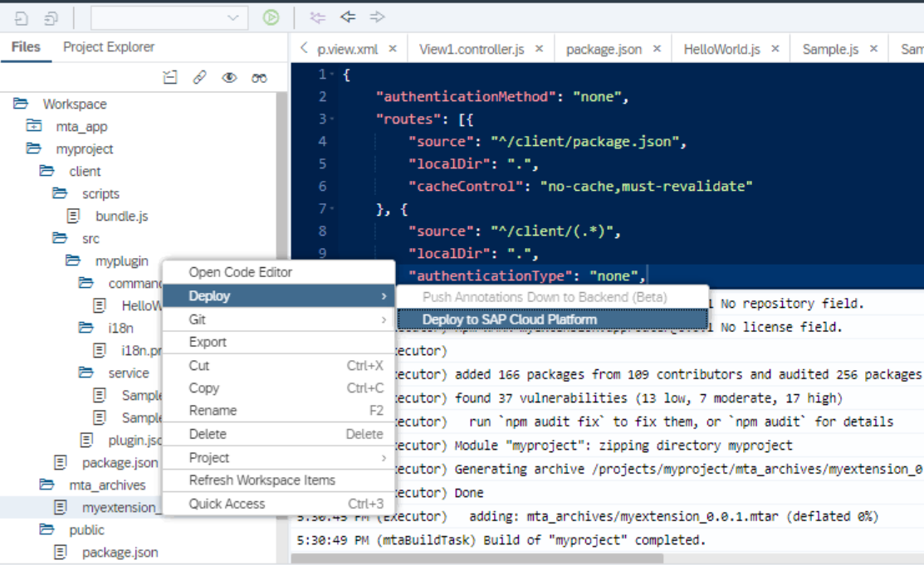Collapse the myproject folder
The image size is (924, 565).
(x=34, y=149)
